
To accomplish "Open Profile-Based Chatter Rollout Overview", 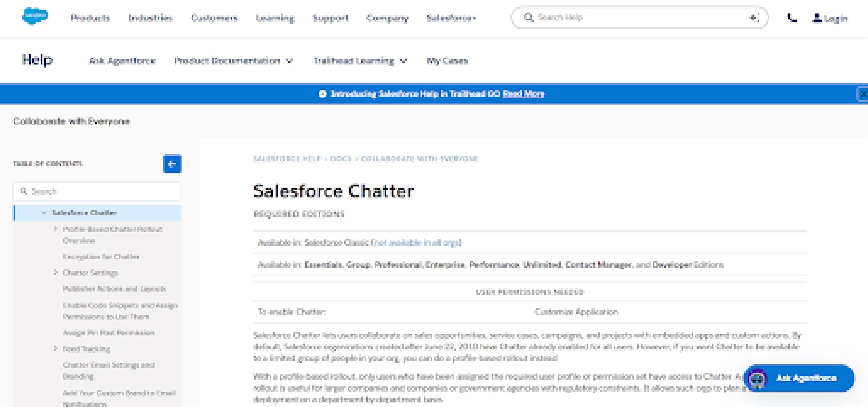I will point(112,235).
